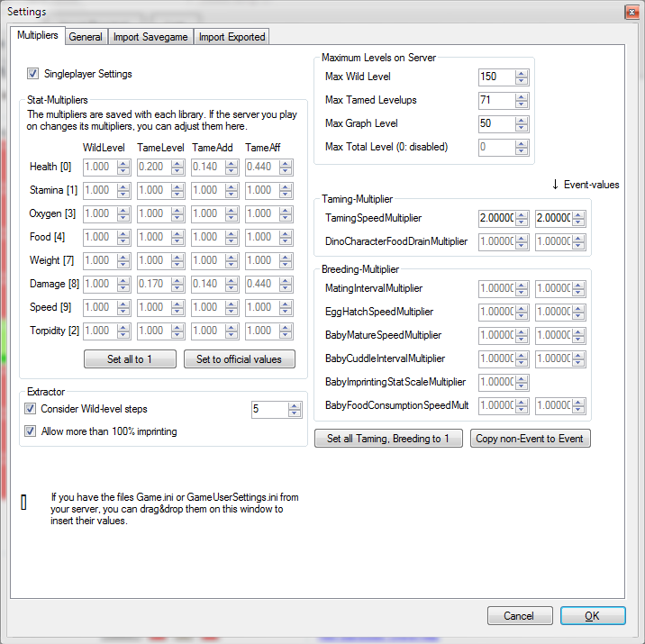Open the Import Savegame tab

(150, 37)
